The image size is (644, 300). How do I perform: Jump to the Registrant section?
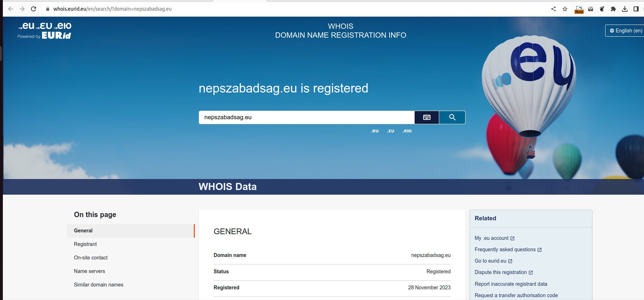85,244
